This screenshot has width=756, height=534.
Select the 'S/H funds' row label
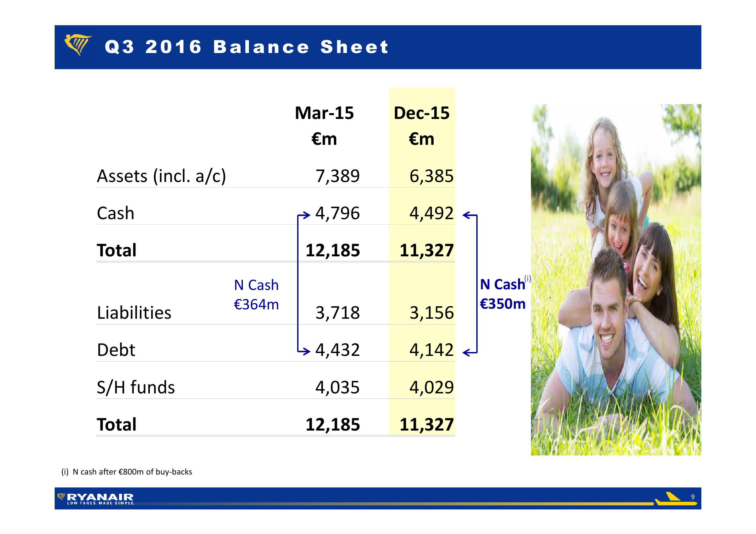coord(136,387)
